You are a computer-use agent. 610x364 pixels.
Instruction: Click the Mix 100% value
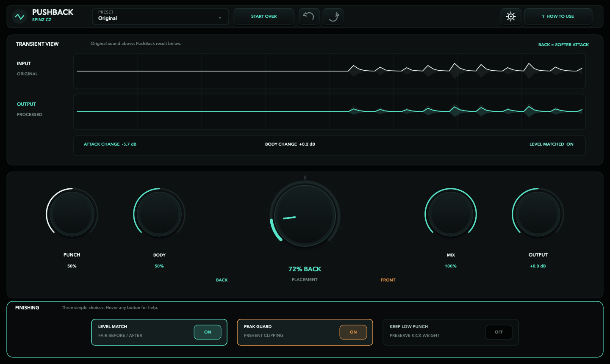(451, 266)
